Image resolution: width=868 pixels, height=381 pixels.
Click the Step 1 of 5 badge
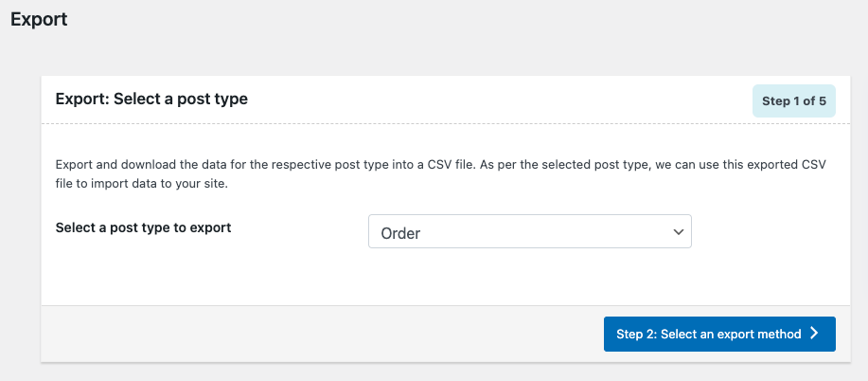click(793, 100)
